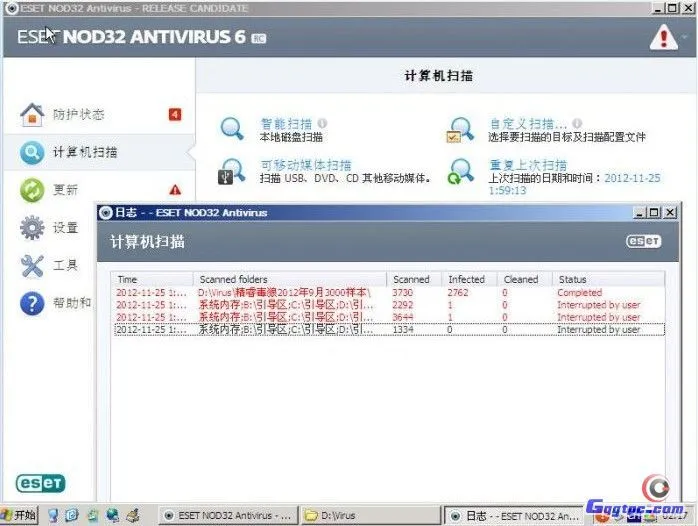Switch to D:\Virus folder taskbar button
The height and width of the screenshot is (526, 698).
(x=370, y=515)
